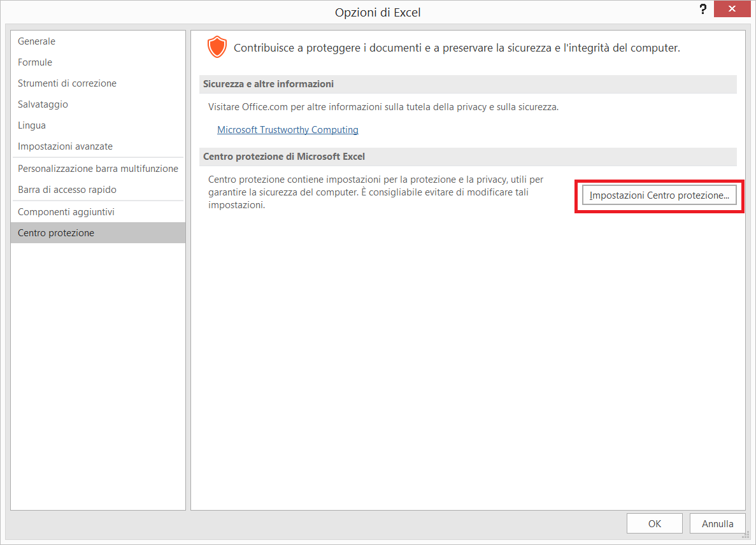This screenshot has height=545, width=756.
Task: Click the Opzioni di Excel title text
Action: click(378, 13)
